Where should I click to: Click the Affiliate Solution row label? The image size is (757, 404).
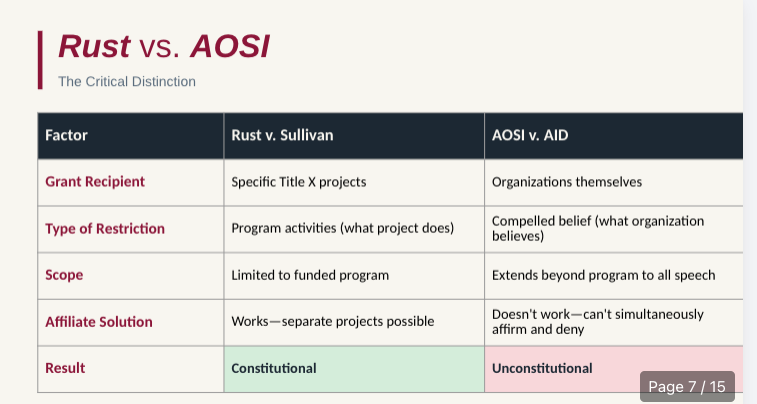coord(99,321)
